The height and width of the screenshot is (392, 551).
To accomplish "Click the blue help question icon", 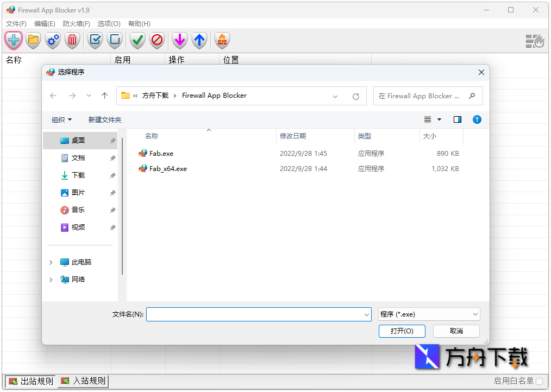I will [477, 119].
